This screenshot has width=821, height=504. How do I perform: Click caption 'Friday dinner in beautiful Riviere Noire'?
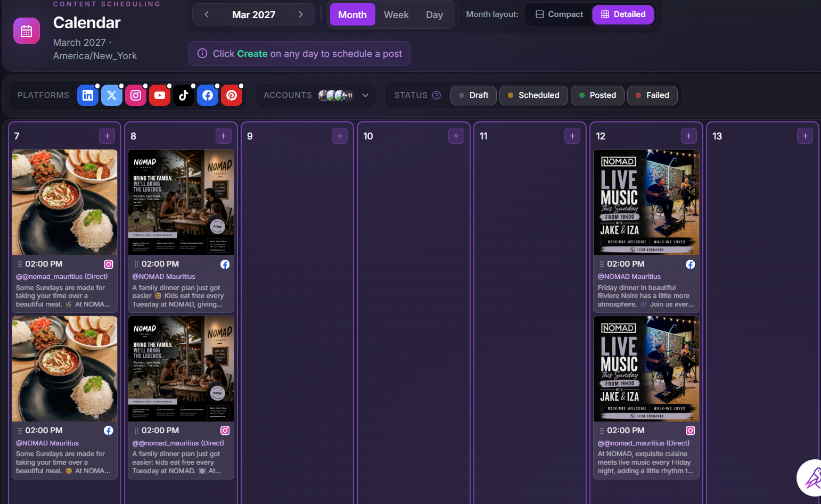[646, 296]
